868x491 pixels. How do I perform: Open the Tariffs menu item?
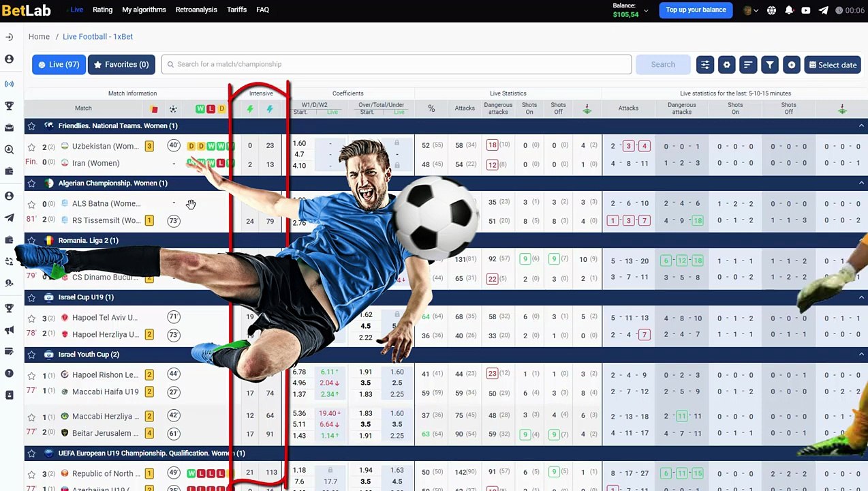pyautogui.click(x=236, y=10)
